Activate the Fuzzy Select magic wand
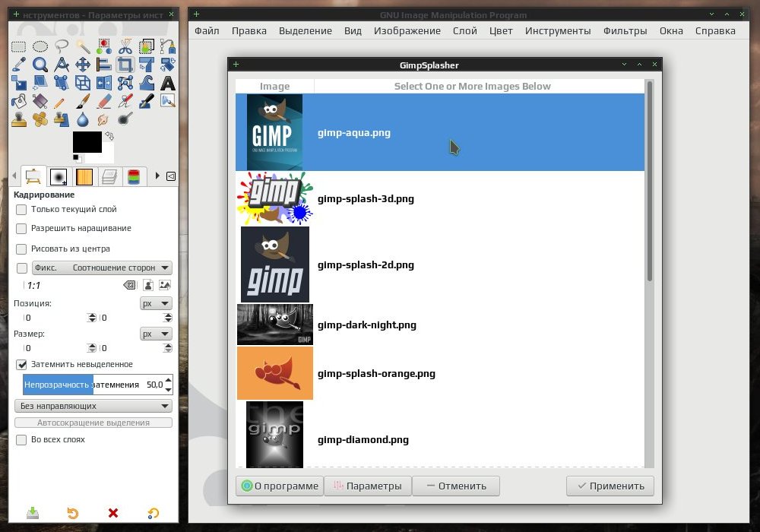Viewport: 760px width, 532px height. pos(82,46)
